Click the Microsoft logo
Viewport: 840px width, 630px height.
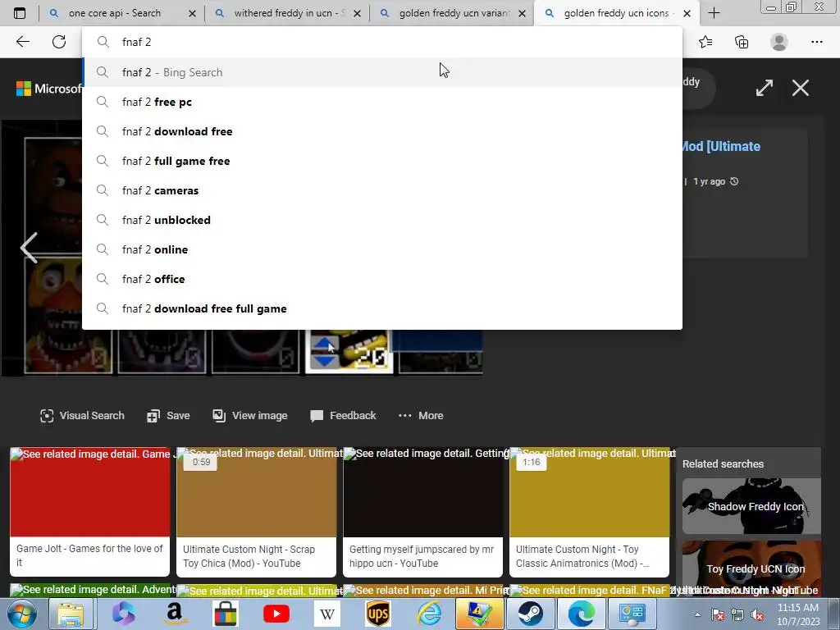[49, 89]
